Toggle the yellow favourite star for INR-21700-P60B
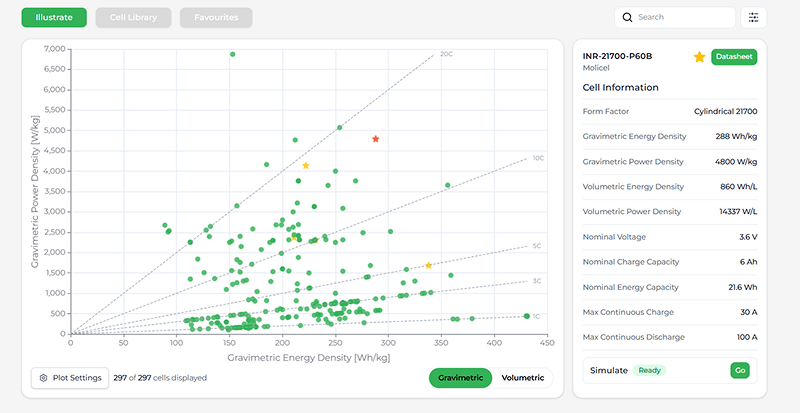The height and width of the screenshot is (413, 800). point(699,57)
